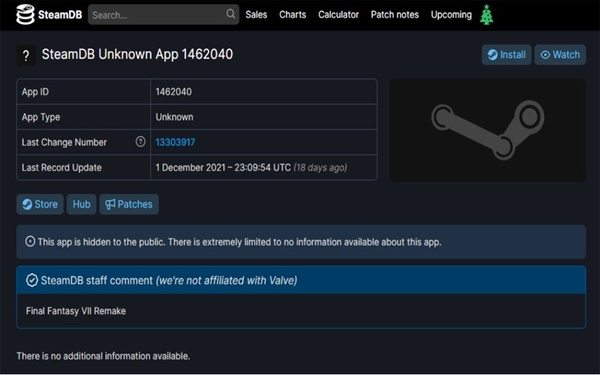Click the 'no additional information available' text
The image size is (600, 375).
(x=103, y=356)
